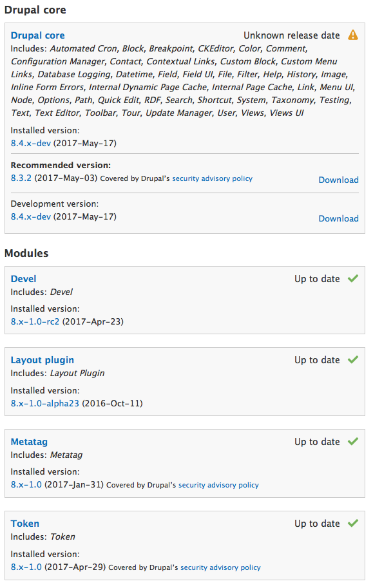The height and width of the screenshot is (588, 373).
Task: Open security advisory policy link for Drupal core
Action: 213,178
